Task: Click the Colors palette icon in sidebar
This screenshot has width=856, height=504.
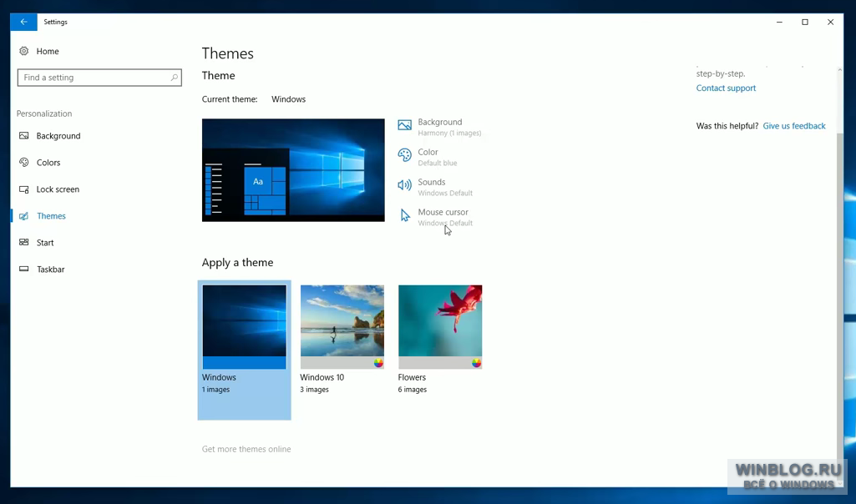Action: tap(24, 163)
